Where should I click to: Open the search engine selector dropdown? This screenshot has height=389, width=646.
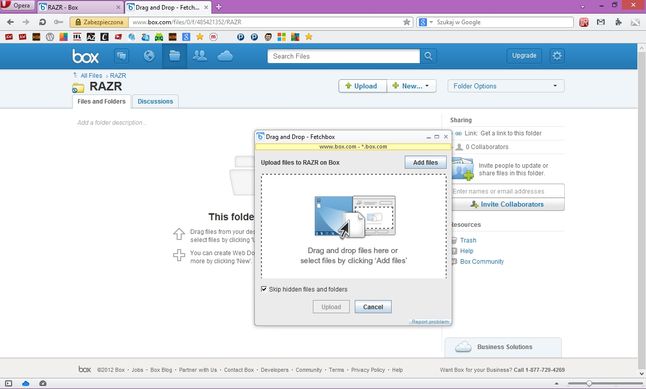pyautogui.click(x=426, y=22)
